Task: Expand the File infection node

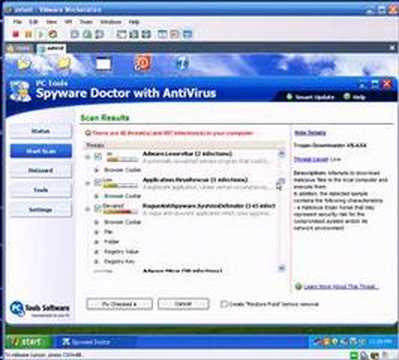Action: [x=97, y=232]
